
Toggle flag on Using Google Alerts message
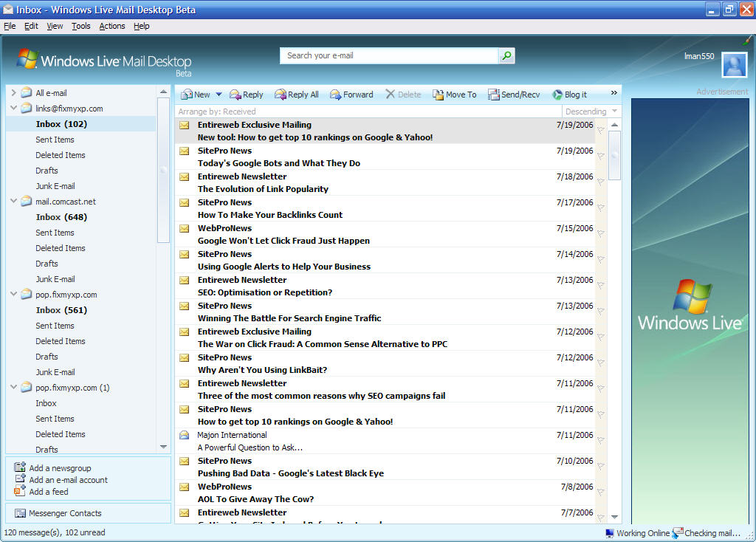[601, 259]
